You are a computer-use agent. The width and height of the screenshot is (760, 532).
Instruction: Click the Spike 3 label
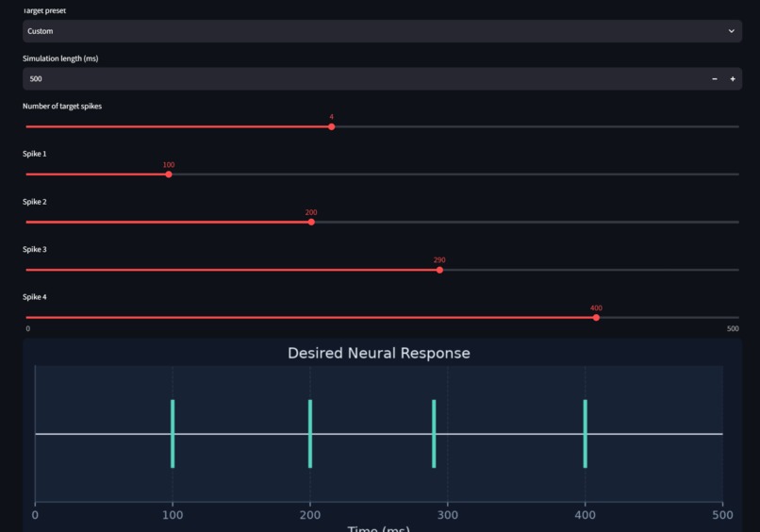pos(34,249)
